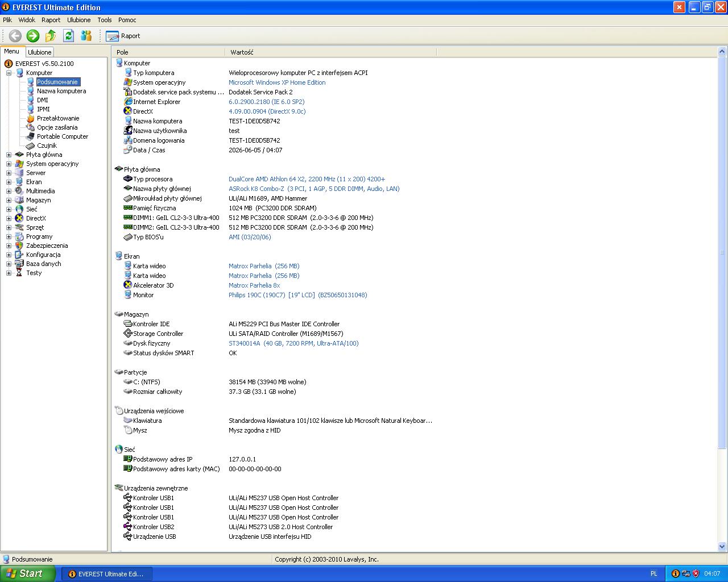
Task: Click the Zabezpieczenia shield icon
Action: click(x=19, y=246)
